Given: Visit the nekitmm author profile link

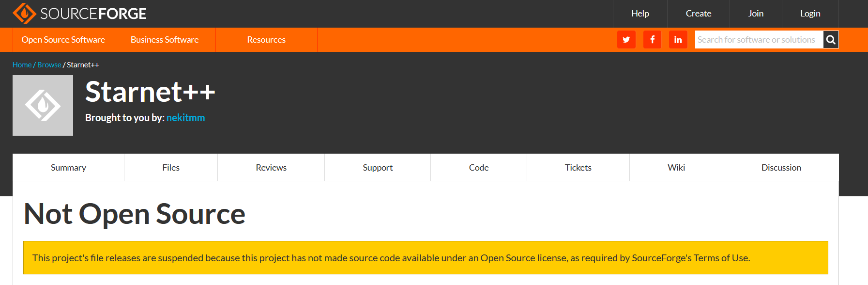Looking at the screenshot, I should pos(185,118).
